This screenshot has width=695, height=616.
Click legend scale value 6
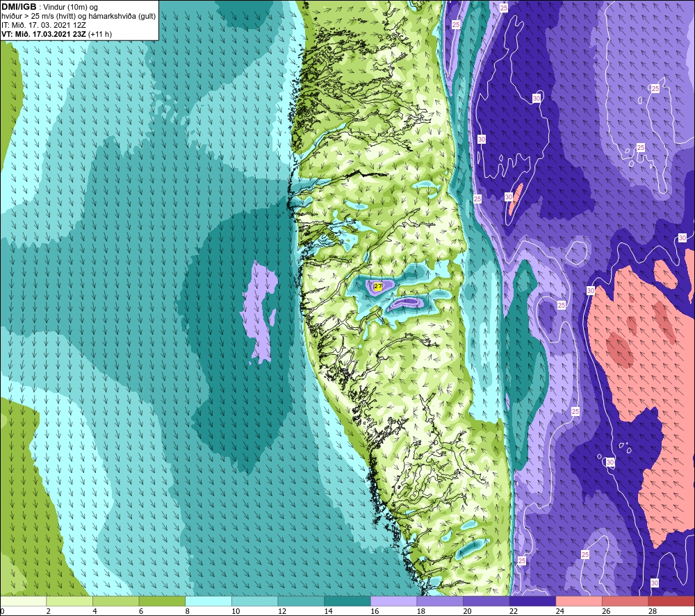coord(141,611)
